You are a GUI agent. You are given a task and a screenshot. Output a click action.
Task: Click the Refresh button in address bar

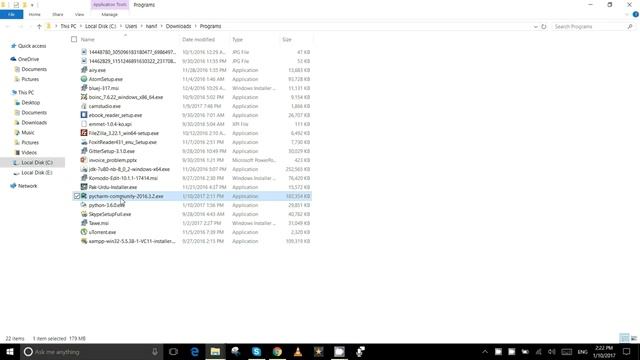pos(544,26)
